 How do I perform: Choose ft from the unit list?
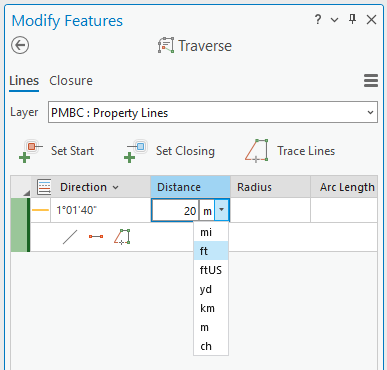[211, 251]
